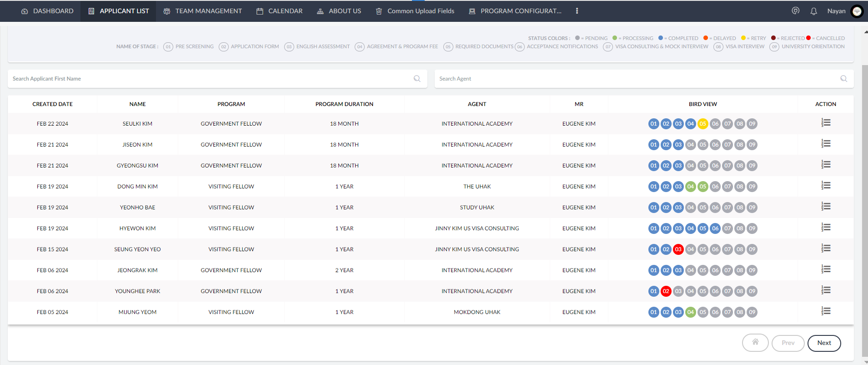Click the blue stage 06 circle for Hyewon Kim
The width and height of the screenshot is (868, 365).
pyautogui.click(x=715, y=228)
